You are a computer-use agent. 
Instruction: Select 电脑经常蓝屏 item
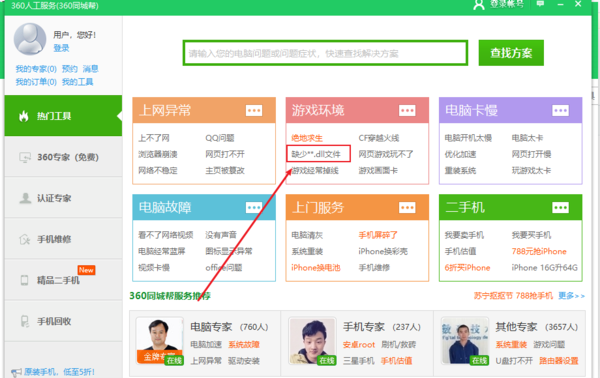coord(162,251)
